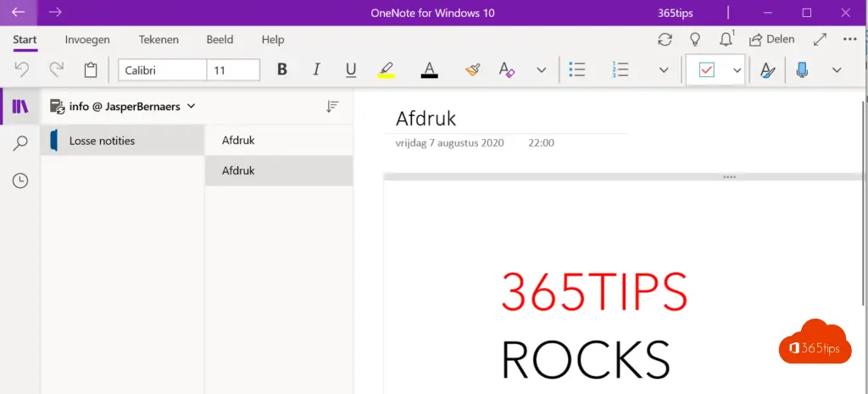The width and height of the screenshot is (868, 394).
Task: Open recent notes clock icon
Action: [x=20, y=180]
